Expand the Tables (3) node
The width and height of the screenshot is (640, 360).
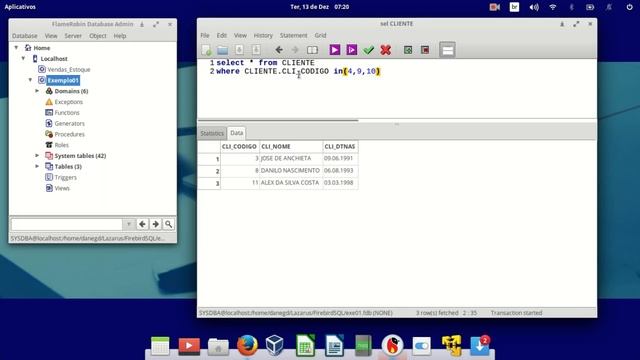(x=37, y=166)
